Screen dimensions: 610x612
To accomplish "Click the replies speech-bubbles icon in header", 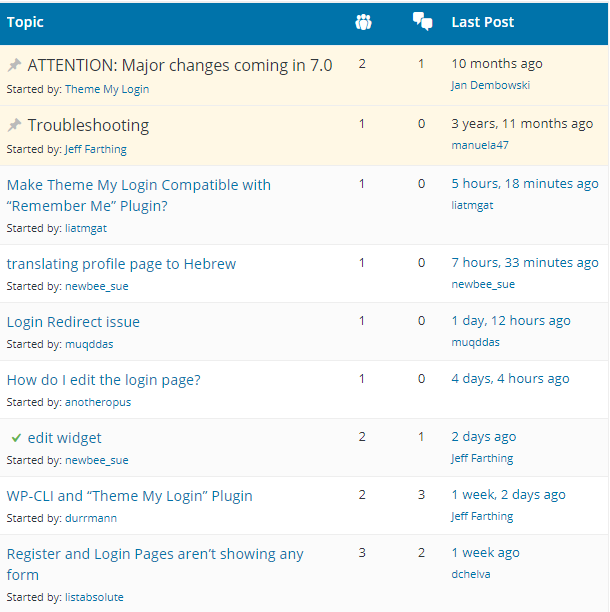I will [x=422, y=22].
